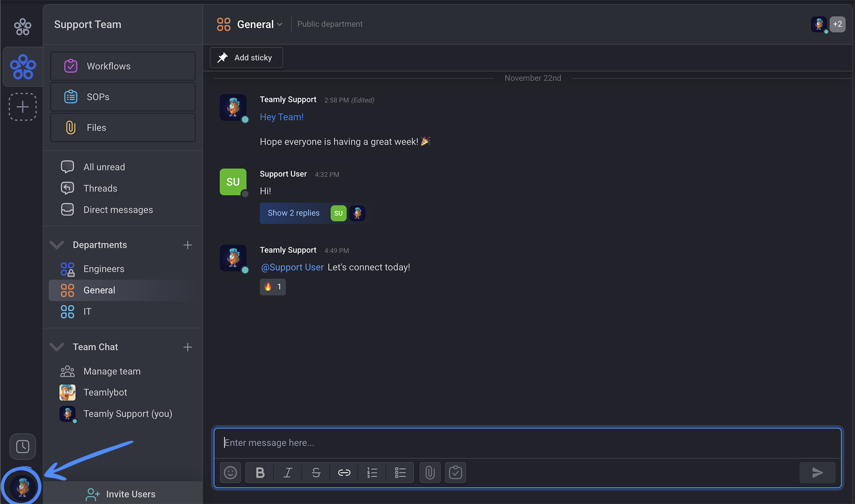Insert a link in the message

344,473
